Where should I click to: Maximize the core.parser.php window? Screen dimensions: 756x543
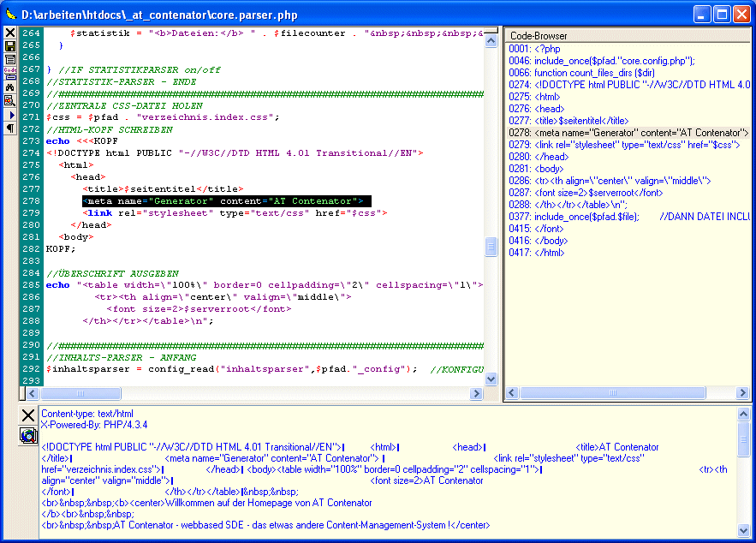point(723,15)
